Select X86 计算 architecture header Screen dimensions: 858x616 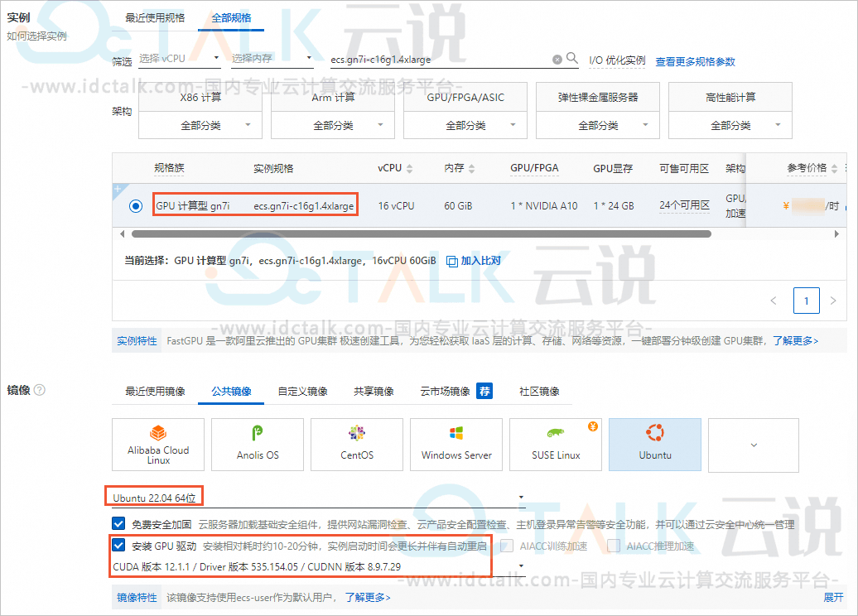click(x=200, y=98)
